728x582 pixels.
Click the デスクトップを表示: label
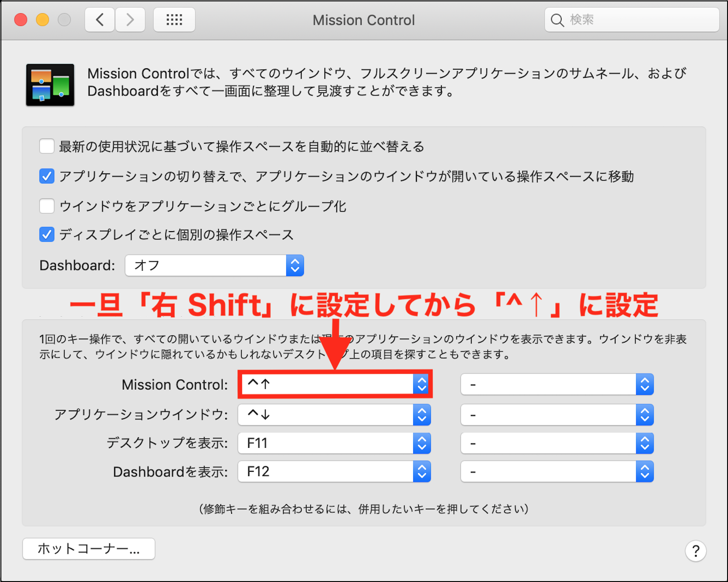(x=167, y=443)
